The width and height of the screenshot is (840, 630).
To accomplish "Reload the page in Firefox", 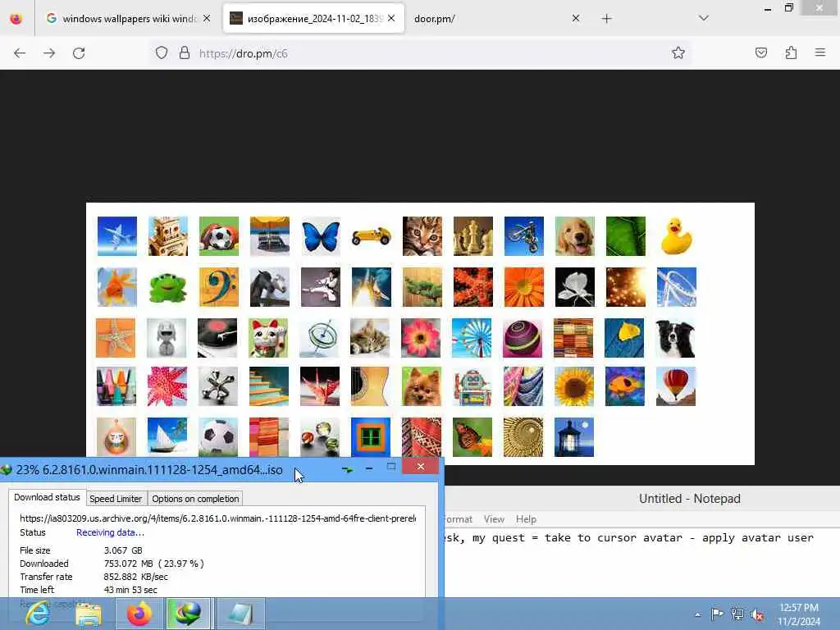I will (x=79, y=53).
